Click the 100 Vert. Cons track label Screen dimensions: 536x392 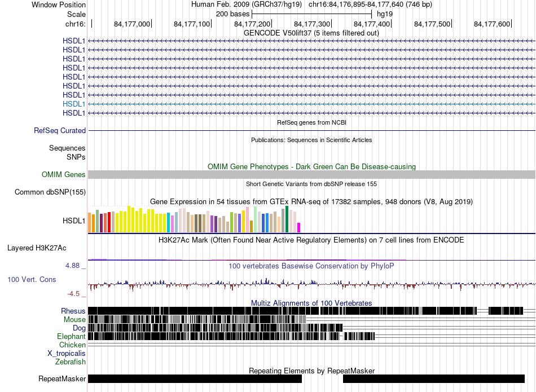32,280
